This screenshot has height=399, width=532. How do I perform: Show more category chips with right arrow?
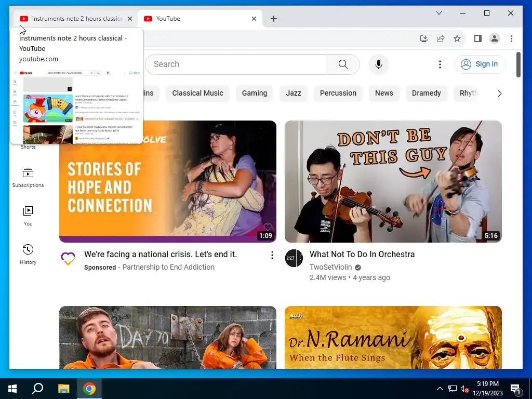(499, 94)
